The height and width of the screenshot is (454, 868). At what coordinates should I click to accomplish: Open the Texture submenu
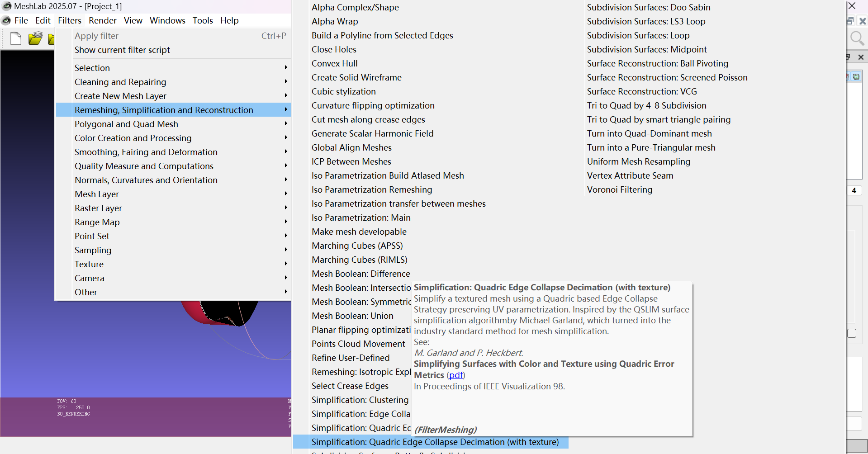coord(174,264)
